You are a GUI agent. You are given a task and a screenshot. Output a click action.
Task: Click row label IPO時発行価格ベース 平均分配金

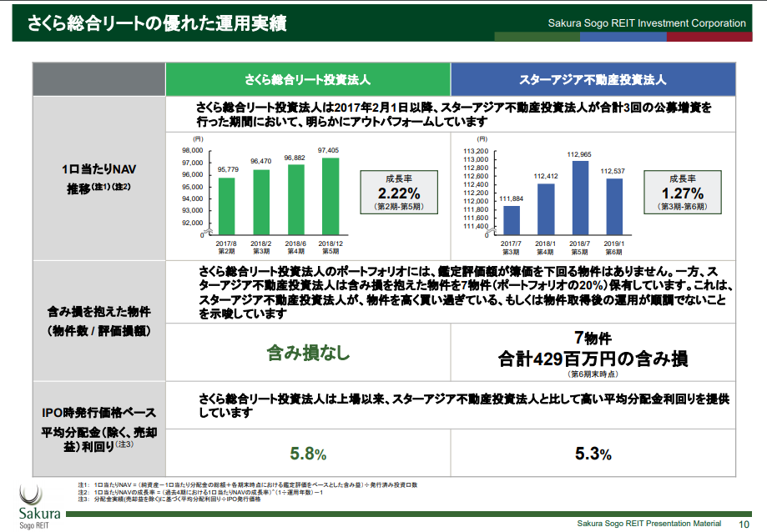point(98,429)
